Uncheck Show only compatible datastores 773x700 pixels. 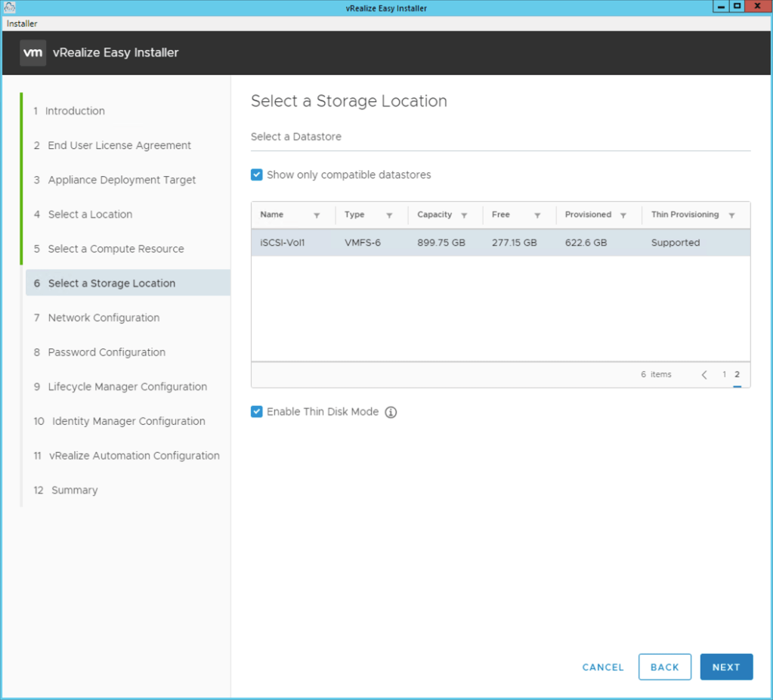257,175
